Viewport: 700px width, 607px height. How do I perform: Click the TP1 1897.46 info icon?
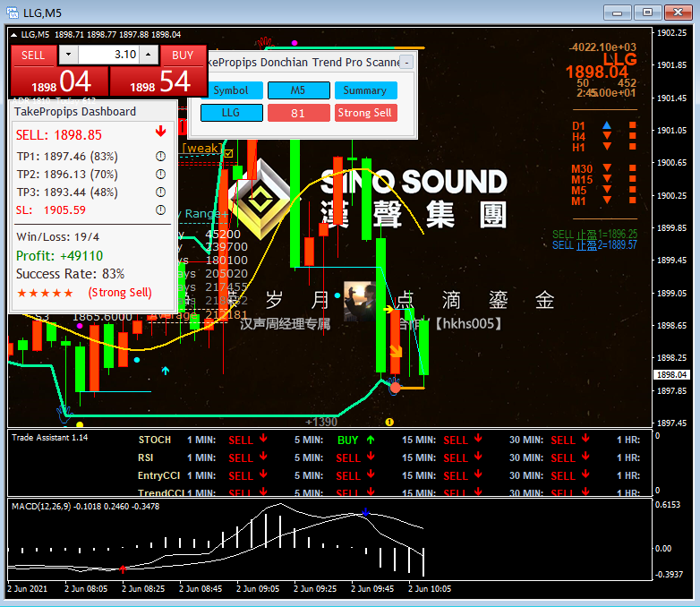(161, 157)
